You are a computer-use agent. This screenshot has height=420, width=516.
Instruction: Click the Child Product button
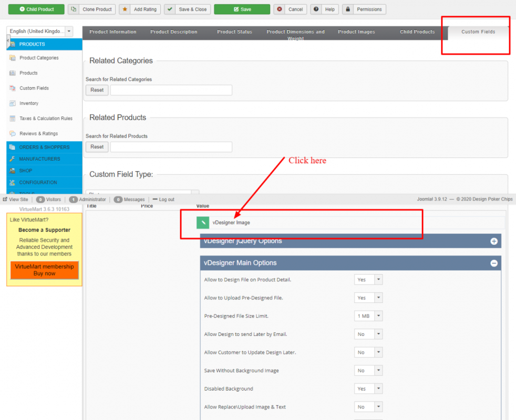pos(36,9)
